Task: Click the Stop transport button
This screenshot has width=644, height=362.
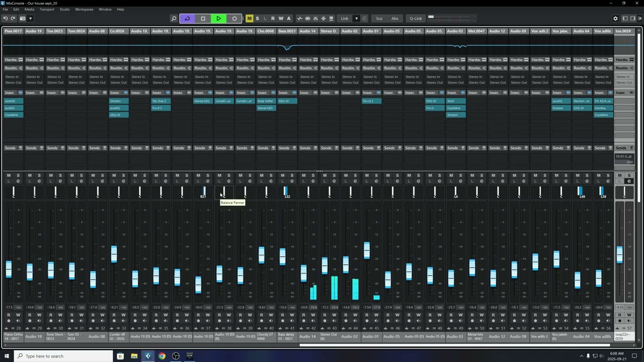Action: coord(203,19)
